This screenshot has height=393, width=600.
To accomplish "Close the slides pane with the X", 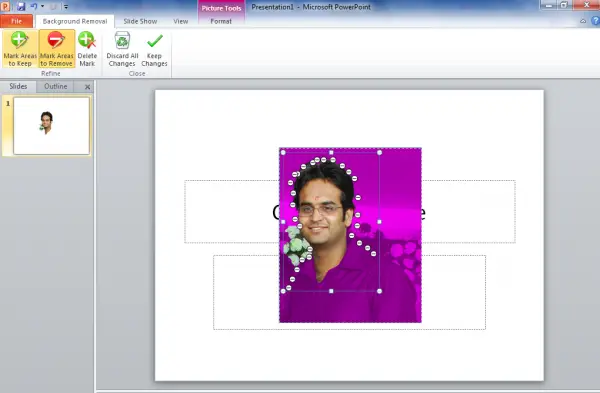I will click(87, 87).
